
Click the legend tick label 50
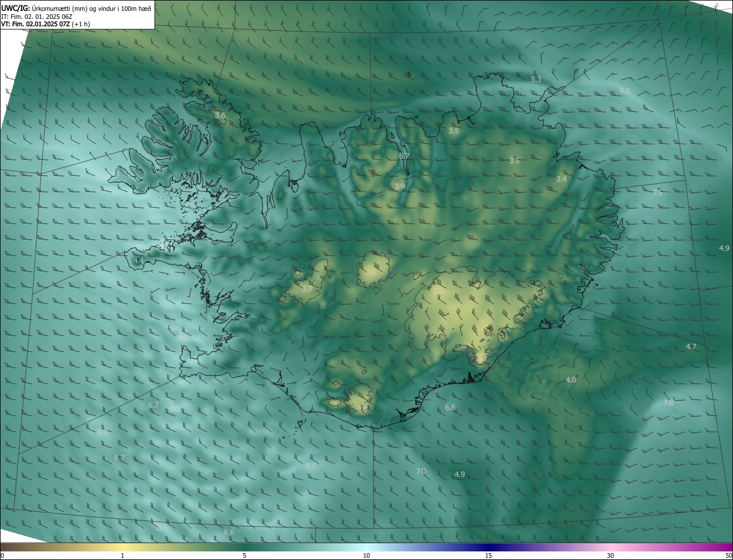pos(728,556)
